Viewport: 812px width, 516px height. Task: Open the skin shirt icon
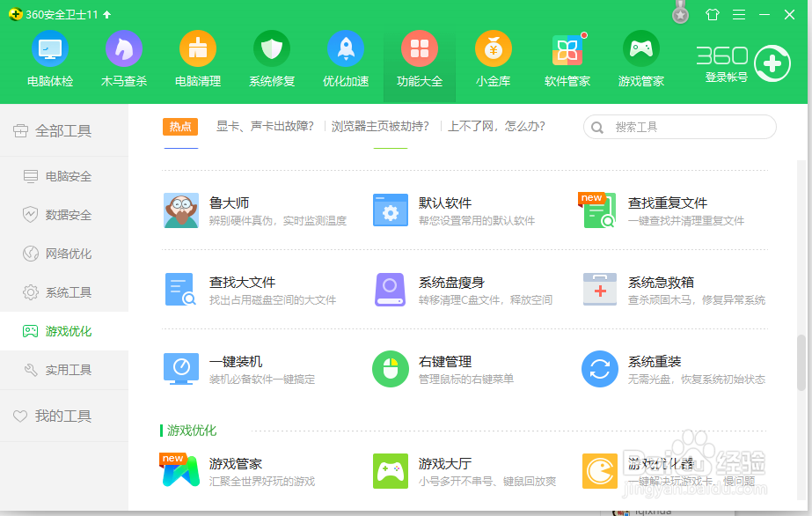coord(713,14)
